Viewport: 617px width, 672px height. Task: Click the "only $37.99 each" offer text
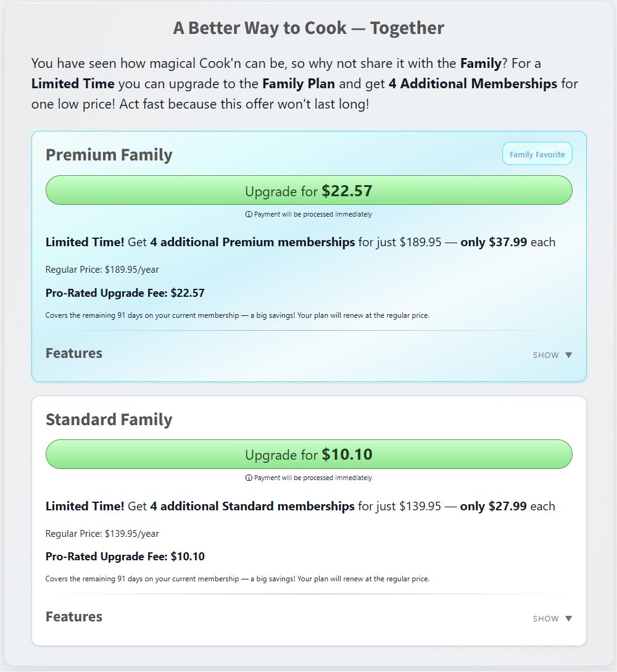(x=508, y=243)
